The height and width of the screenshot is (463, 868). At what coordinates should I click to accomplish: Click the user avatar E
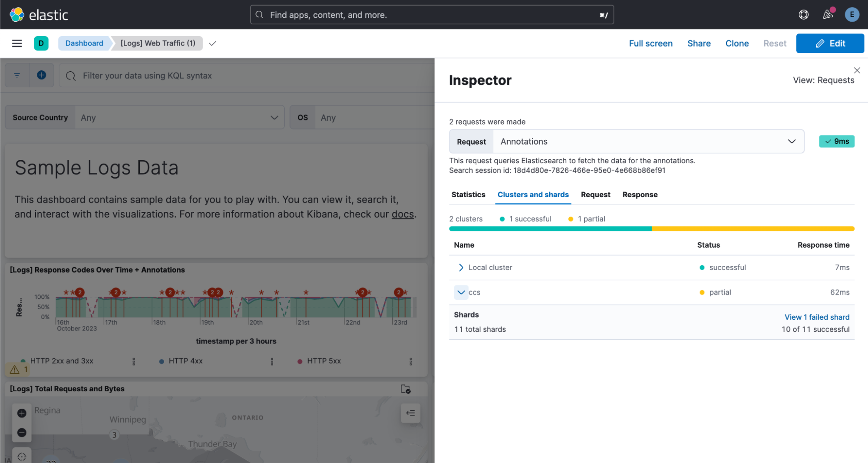[852, 15]
